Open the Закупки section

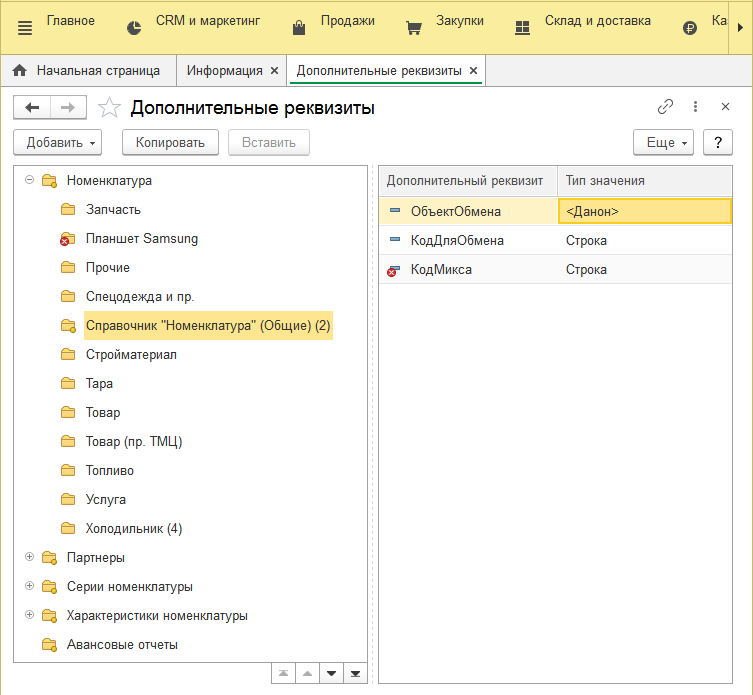[460, 21]
